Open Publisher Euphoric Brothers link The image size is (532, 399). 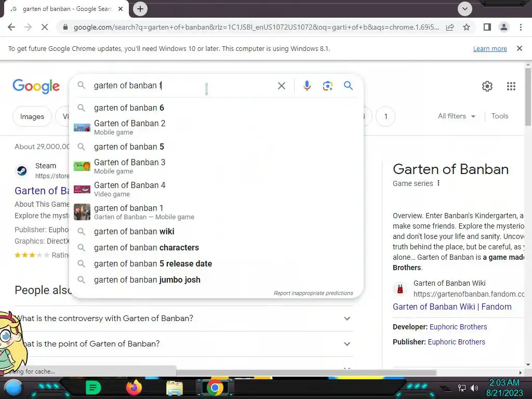(456, 342)
